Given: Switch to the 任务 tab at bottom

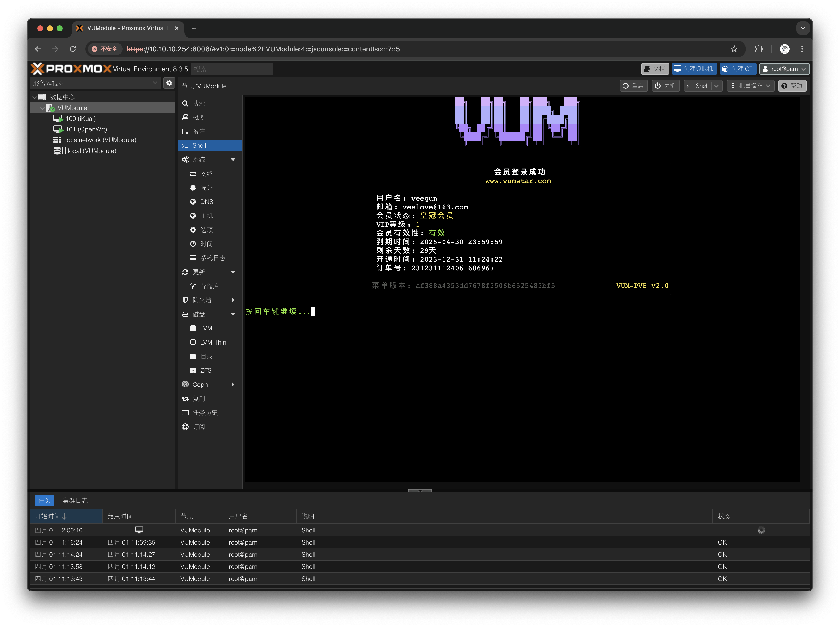Looking at the screenshot, I should click(x=44, y=500).
